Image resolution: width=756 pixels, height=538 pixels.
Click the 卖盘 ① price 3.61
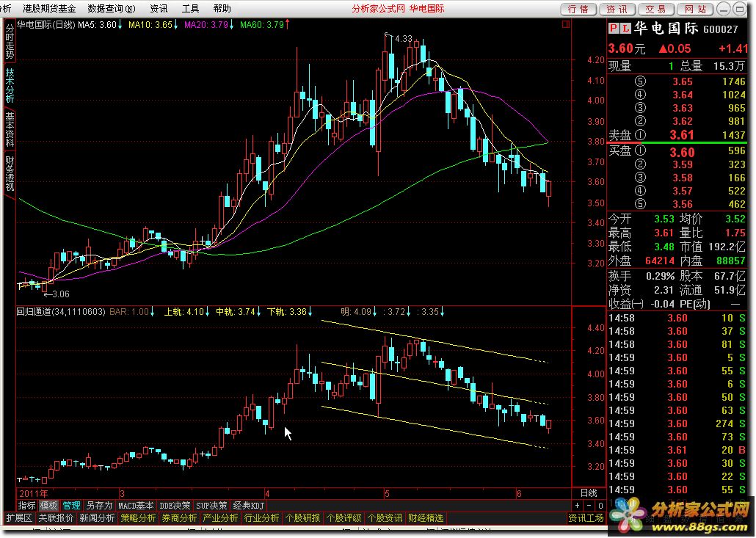click(682, 136)
